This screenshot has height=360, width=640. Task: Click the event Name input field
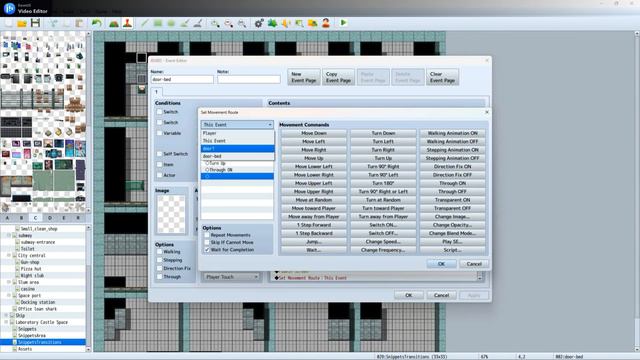(x=182, y=79)
